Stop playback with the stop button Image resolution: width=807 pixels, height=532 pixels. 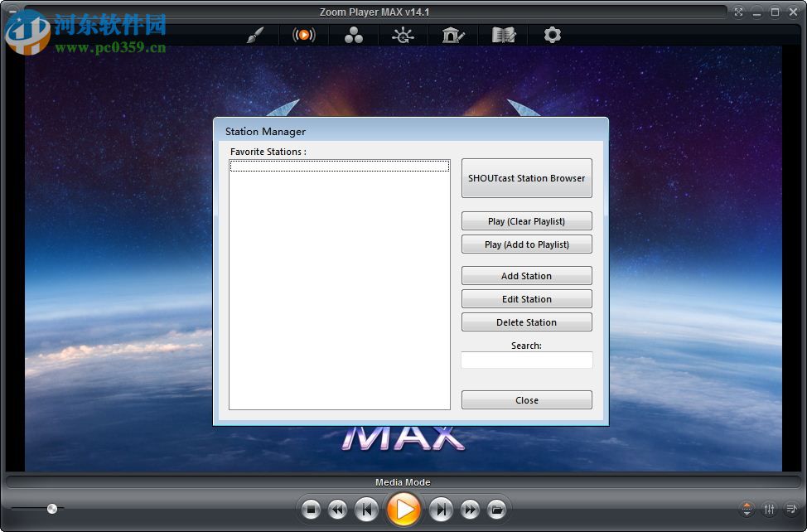coord(312,510)
